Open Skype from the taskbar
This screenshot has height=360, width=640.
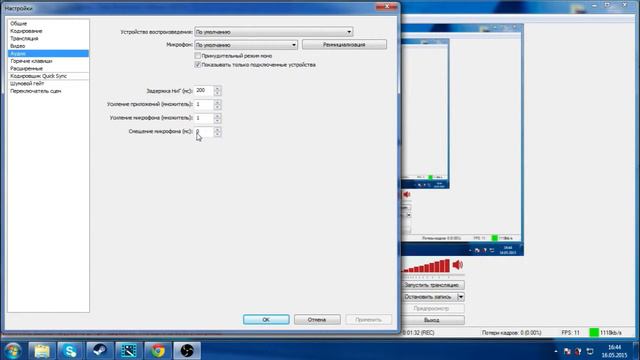point(70,351)
